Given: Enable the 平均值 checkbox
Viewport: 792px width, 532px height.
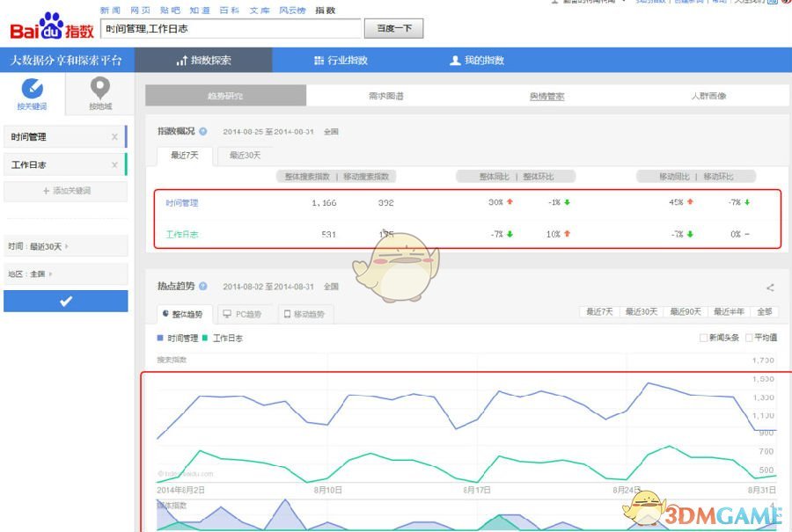Looking at the screenshot, I should pos(750,338).
